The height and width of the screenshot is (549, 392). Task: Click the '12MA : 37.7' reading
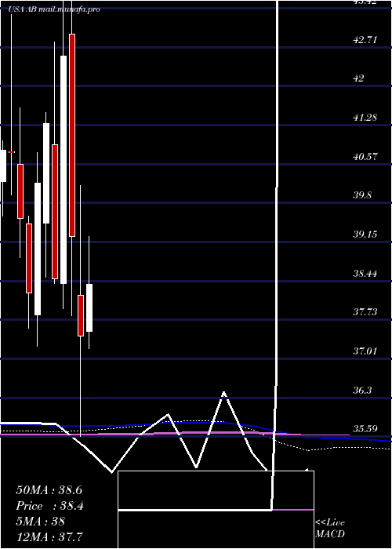click(49, 536)
